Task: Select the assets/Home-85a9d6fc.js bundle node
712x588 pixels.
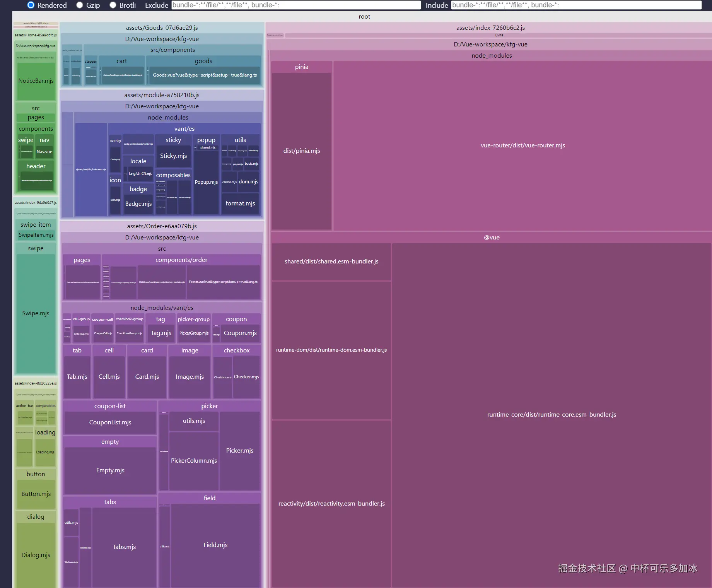Action: (x=36, y=35)
